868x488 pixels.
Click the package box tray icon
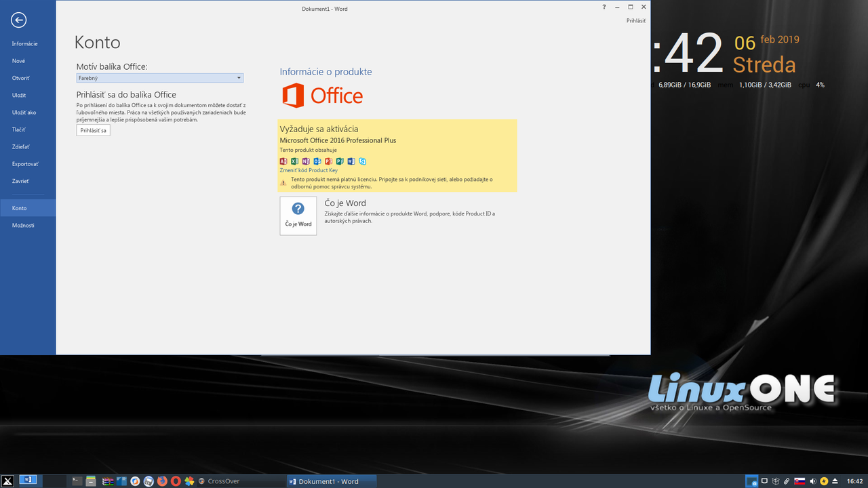[776, 481]
